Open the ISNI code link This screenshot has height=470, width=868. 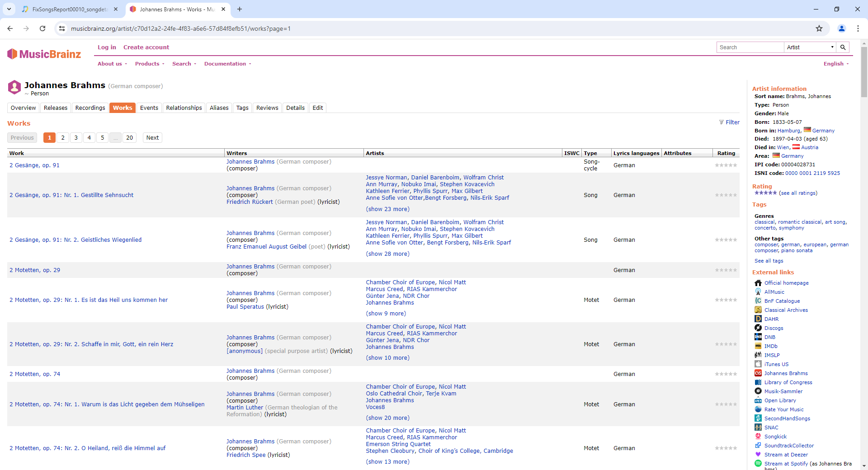pyautogui.click(x=812, y=173)
